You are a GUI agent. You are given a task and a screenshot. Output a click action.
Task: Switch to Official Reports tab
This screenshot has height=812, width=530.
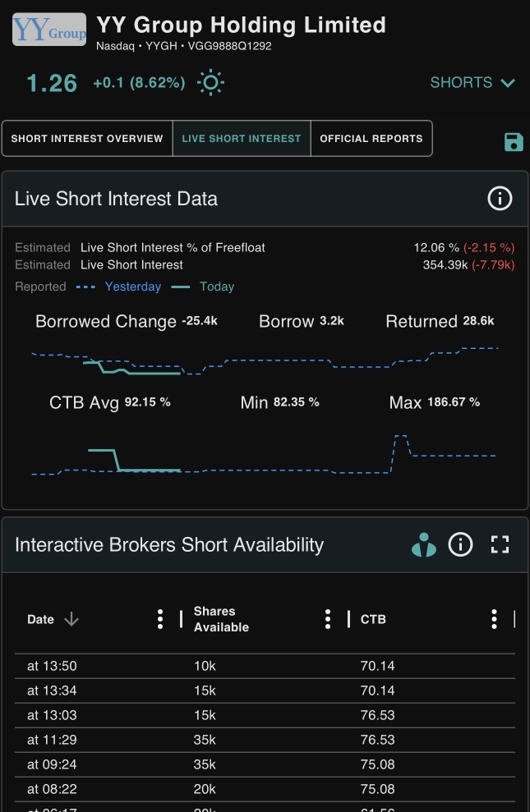coord(371,138)
